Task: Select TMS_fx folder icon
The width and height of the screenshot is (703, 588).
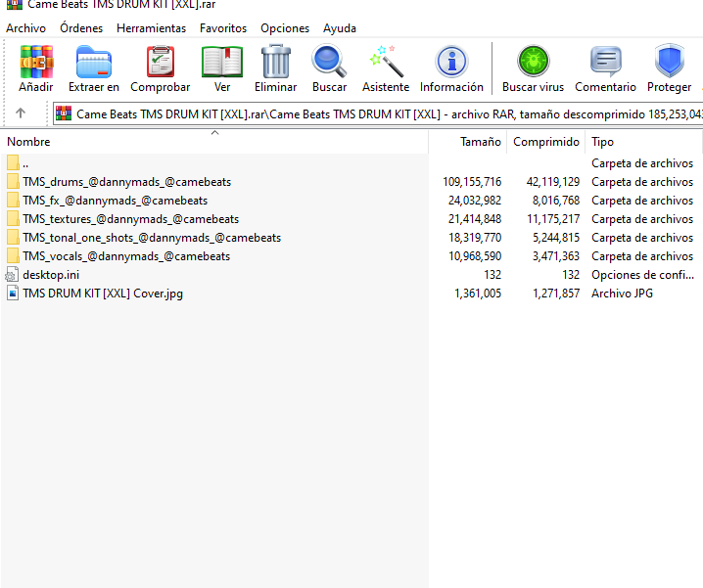Action: (x=13, y=201)
